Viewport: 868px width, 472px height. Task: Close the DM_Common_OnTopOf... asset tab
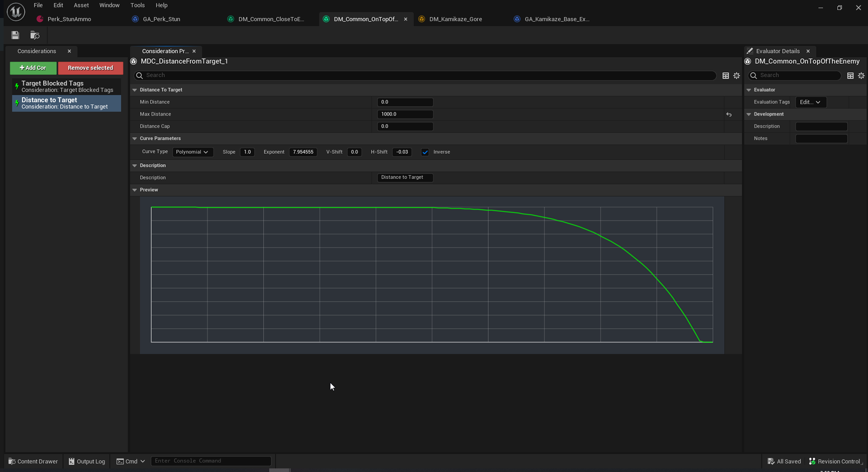point(406,19)
